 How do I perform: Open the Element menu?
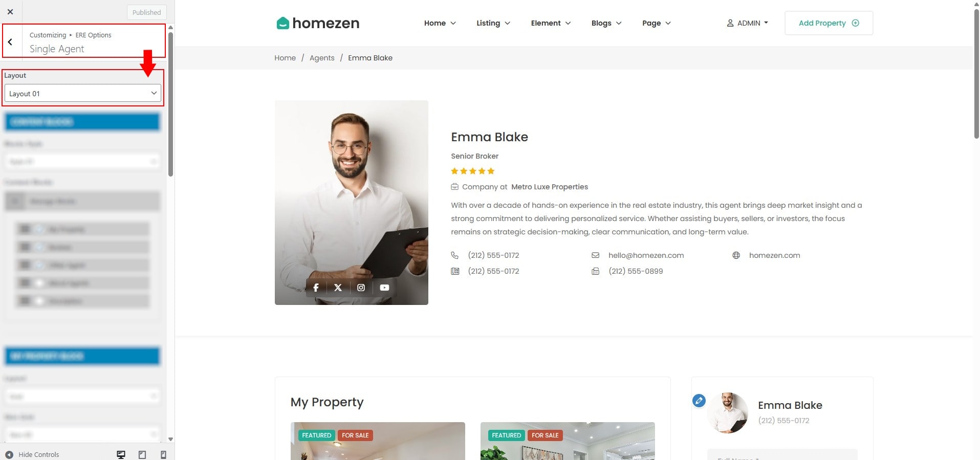coord(551,23)
